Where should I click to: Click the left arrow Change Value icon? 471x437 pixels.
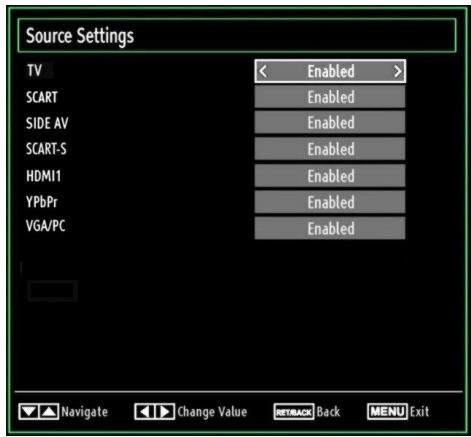[x=144, y=412]
